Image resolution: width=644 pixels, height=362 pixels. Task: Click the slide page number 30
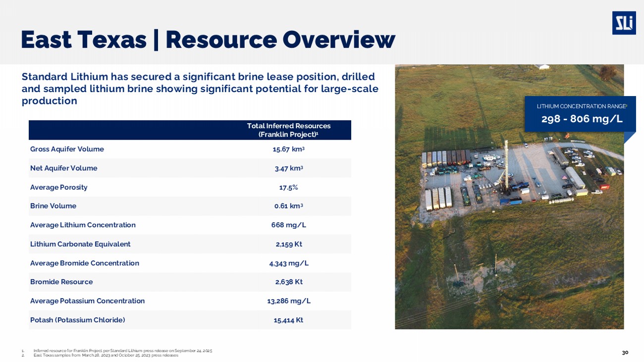625,353
